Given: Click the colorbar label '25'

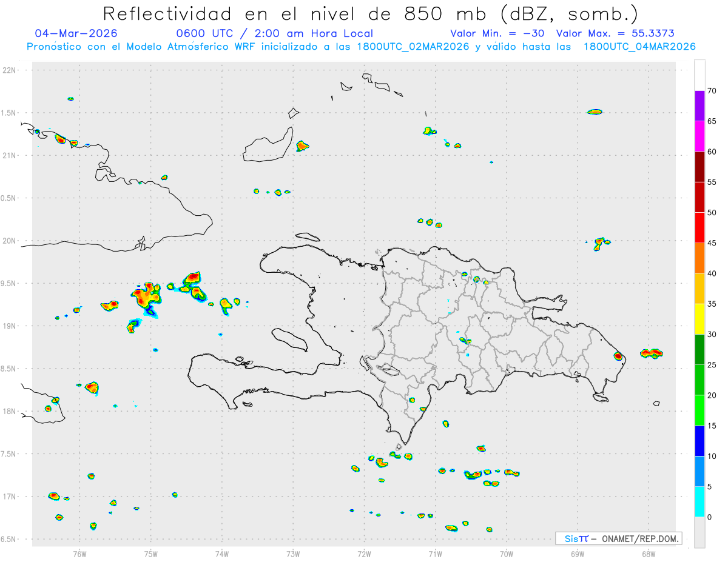Looking at the screenshot, I should point(712,365).
